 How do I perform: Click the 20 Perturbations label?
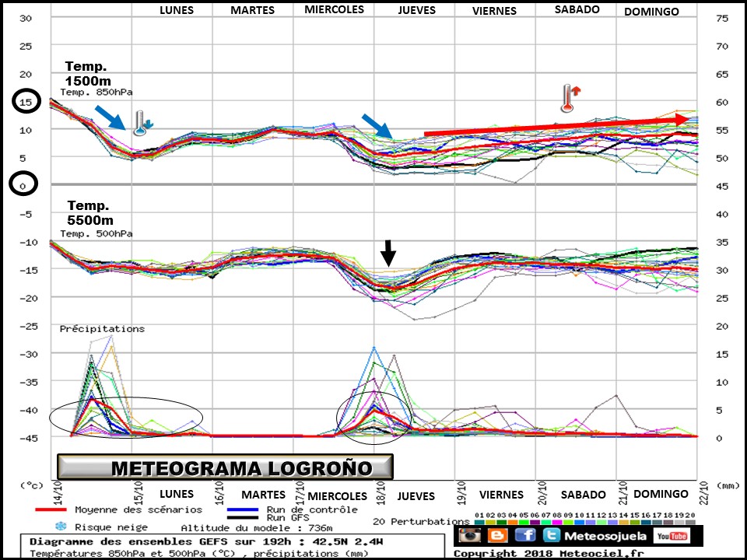421,521
